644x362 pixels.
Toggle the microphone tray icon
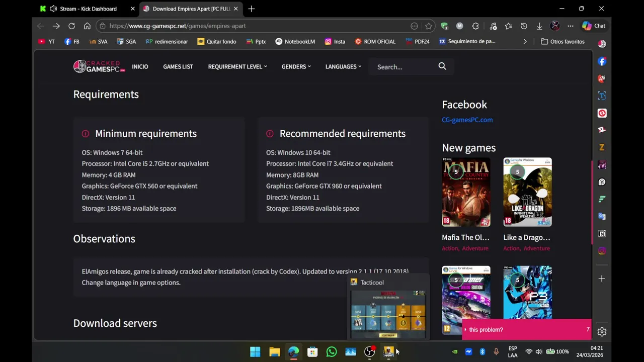pyautogui.click(x=496, y=352)
